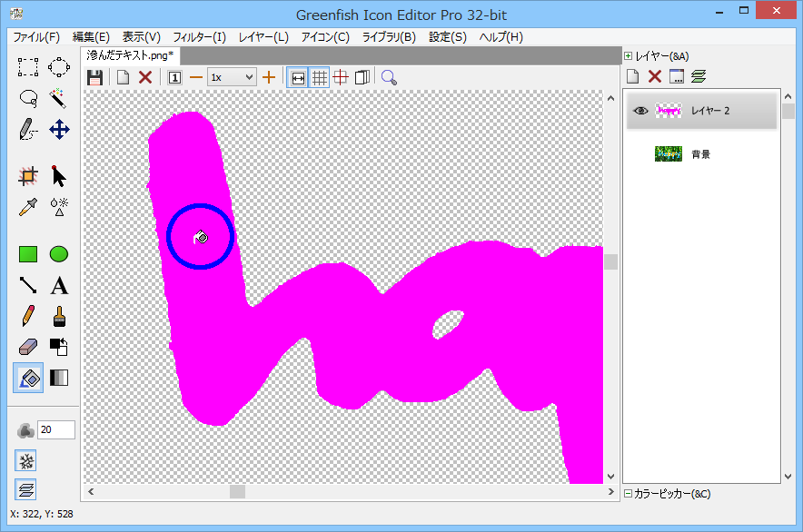Save the current image file
Viewport: 803px width, 532px height.
(94, 77)
